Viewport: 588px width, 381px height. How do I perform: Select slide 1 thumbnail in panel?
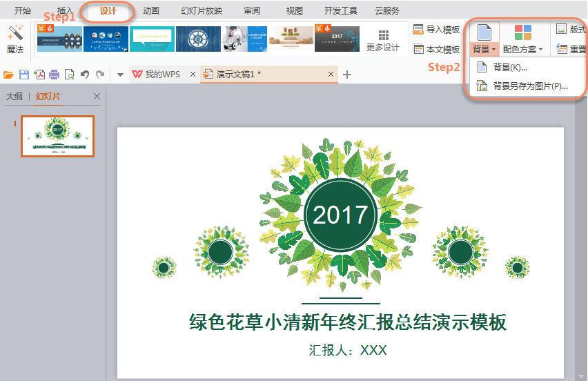(57, 136)
